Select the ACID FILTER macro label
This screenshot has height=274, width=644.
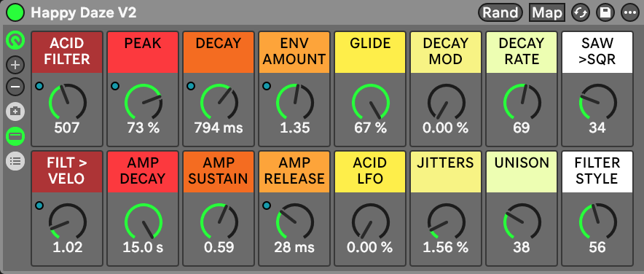tap(67, 52)
